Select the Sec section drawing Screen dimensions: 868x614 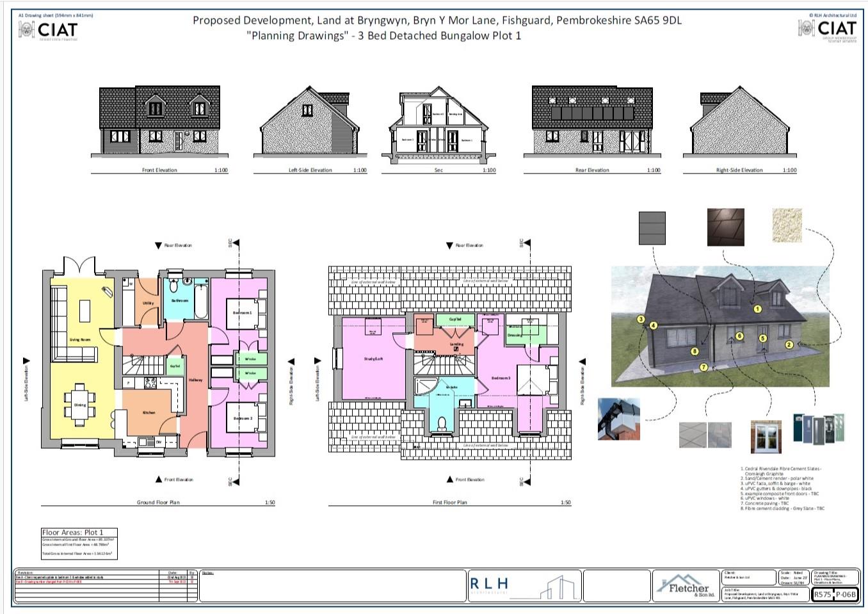438,123
